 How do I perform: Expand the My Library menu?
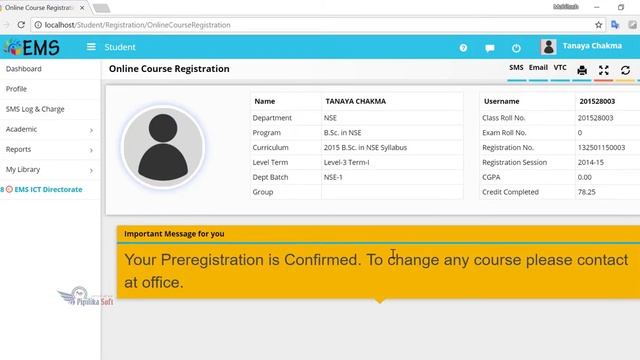pos(50,169)
